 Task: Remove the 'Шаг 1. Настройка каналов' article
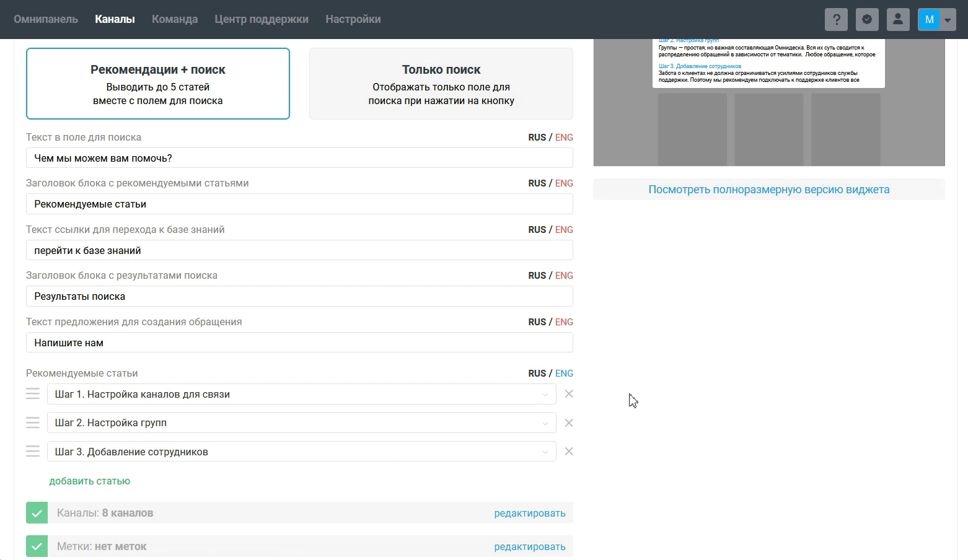569,394
